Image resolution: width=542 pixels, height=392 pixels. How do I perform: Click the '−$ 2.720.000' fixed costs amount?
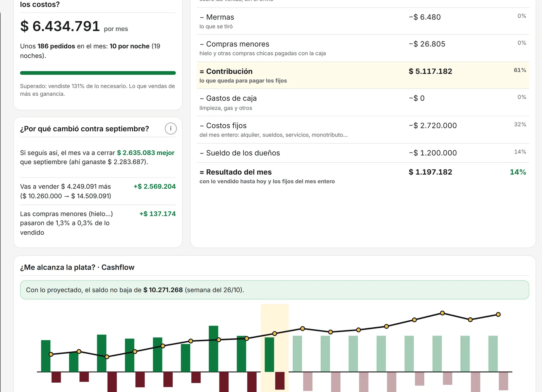coord(433,126)
